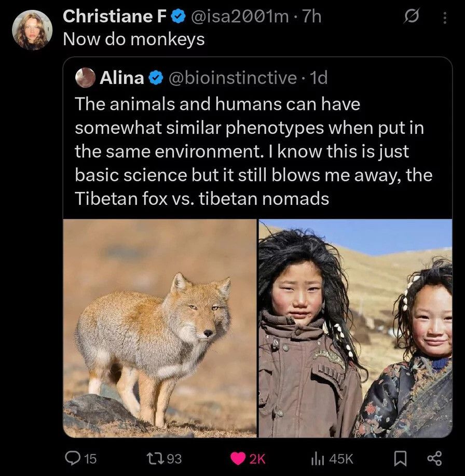Go to the @bioinstinctive handle
465x476 pixels.
pyautogui.click(x=232, y=78)
